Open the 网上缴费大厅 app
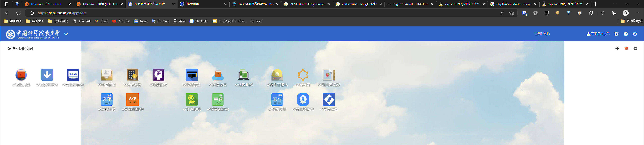Screen dimensions: 644x145 (303, 100)
